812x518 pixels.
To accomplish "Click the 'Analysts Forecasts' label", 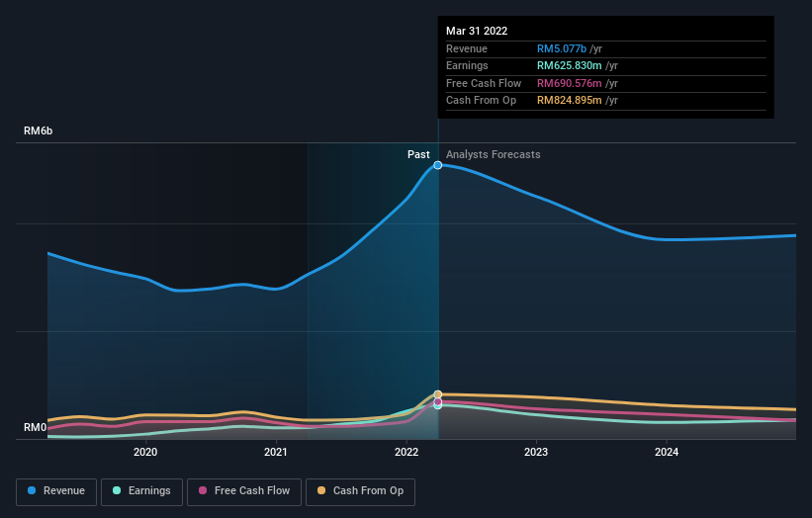I will tap(493, 154).
